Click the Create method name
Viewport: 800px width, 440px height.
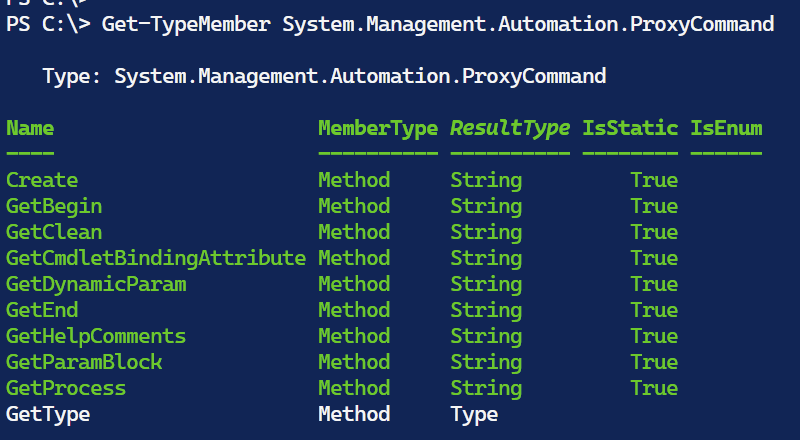[x=42, y=180]
